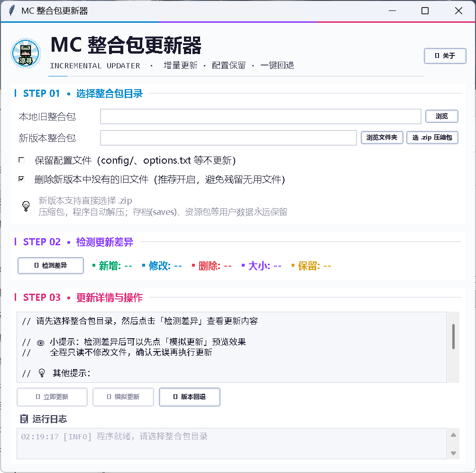This screenshot has width=476, height=473.
Task: Click the 凉寻 avatar logo icon
Action: click(26, 53)
